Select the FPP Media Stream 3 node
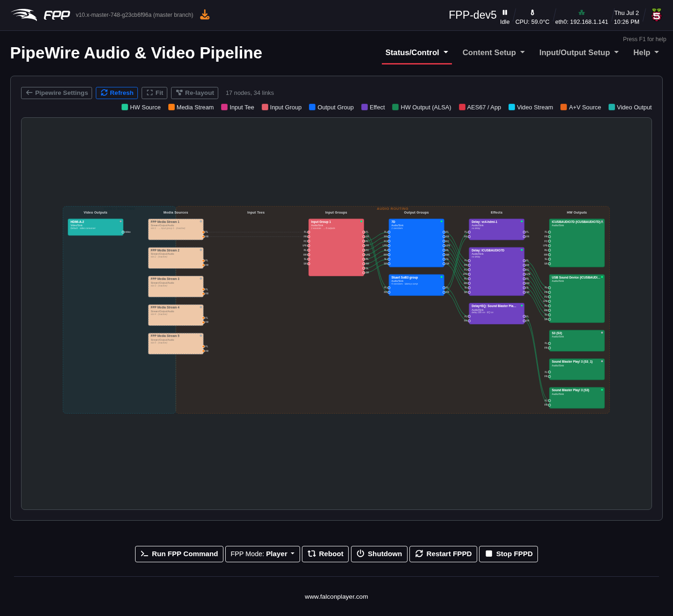The image size is (673, 616). coord(176,287)
